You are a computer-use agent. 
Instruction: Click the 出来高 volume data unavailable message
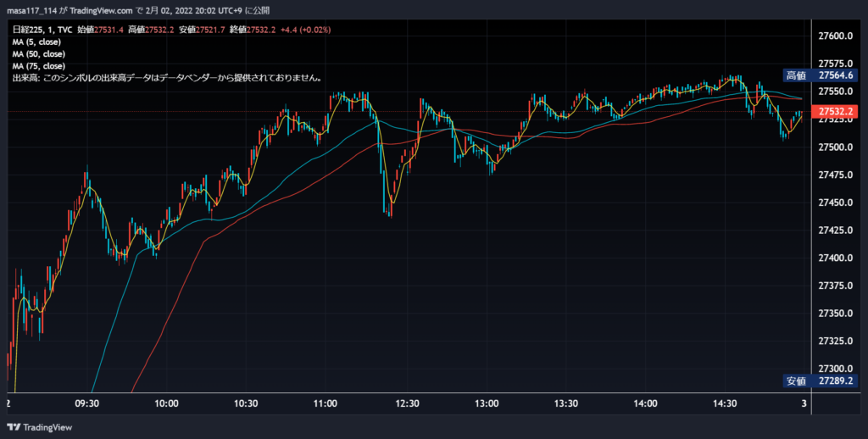(167, 79)
